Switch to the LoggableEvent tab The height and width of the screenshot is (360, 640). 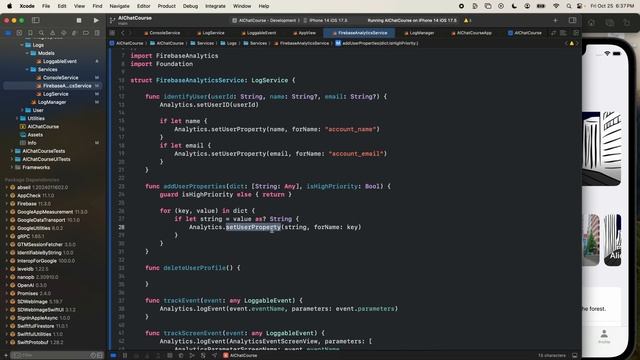[259, 33]
